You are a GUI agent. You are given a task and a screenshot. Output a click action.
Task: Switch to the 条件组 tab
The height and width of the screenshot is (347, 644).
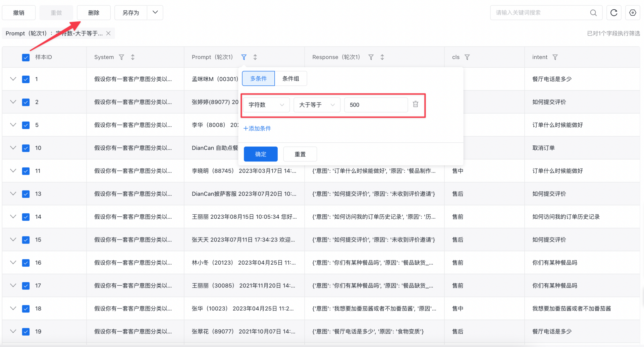[290, 78]
